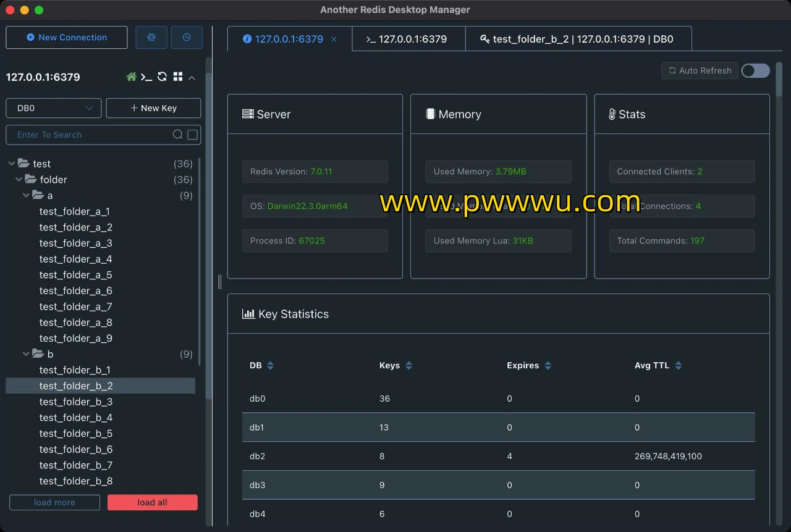This screenshot has height=532, width=791.
Task: Click the open-folder icon next to test
Action: [23, 163]
